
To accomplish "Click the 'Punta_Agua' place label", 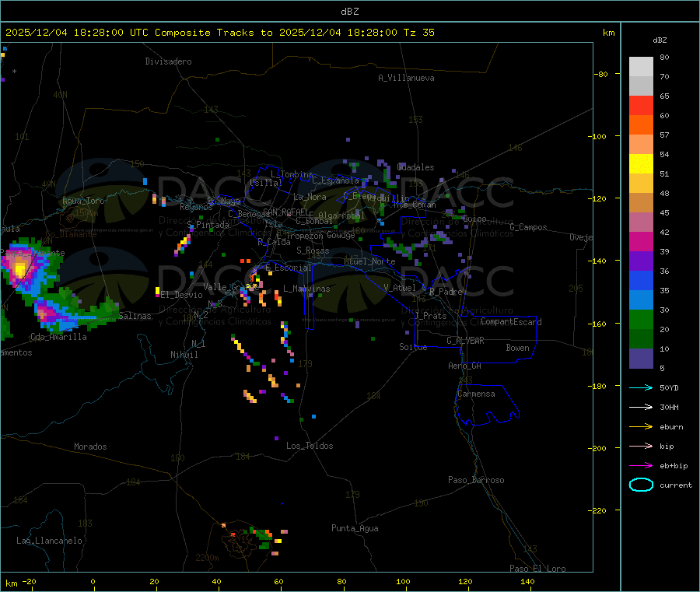I will (355, 528).
